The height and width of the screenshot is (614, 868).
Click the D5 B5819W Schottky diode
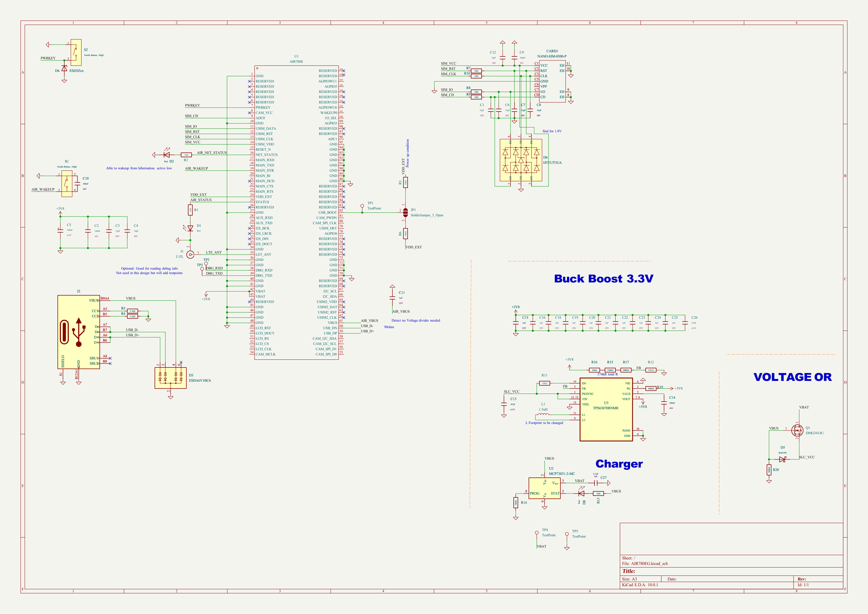click(x=782, y=459)
